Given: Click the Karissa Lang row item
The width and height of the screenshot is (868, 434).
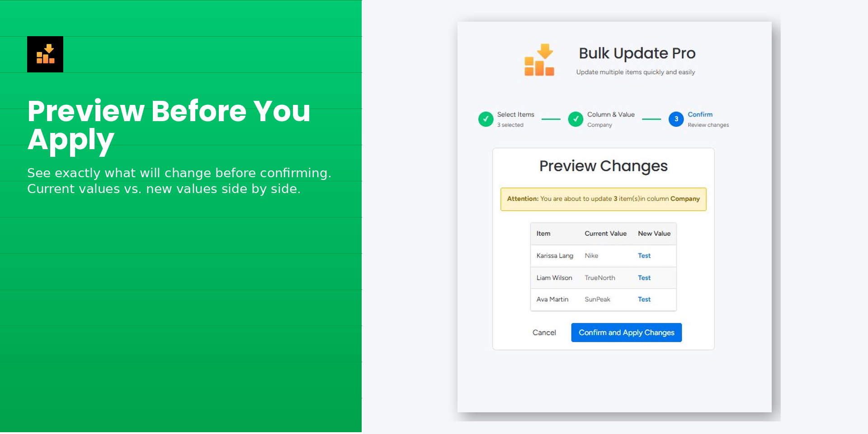Looking at the screenshot, I should pyautogui.click(x=555, y=256).
